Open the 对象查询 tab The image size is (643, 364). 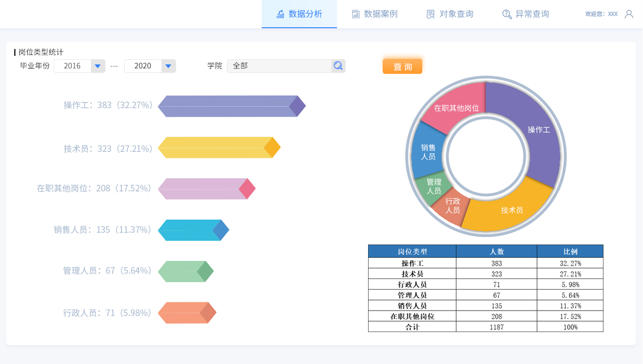pyautogui.click(x=450, y=14)
